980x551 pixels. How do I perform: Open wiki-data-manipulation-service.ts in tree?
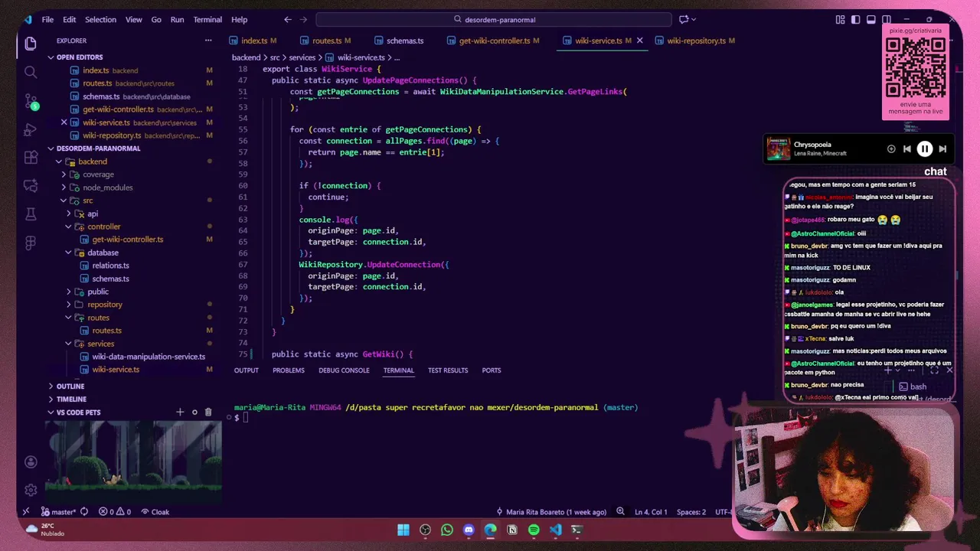coord(149,357)
